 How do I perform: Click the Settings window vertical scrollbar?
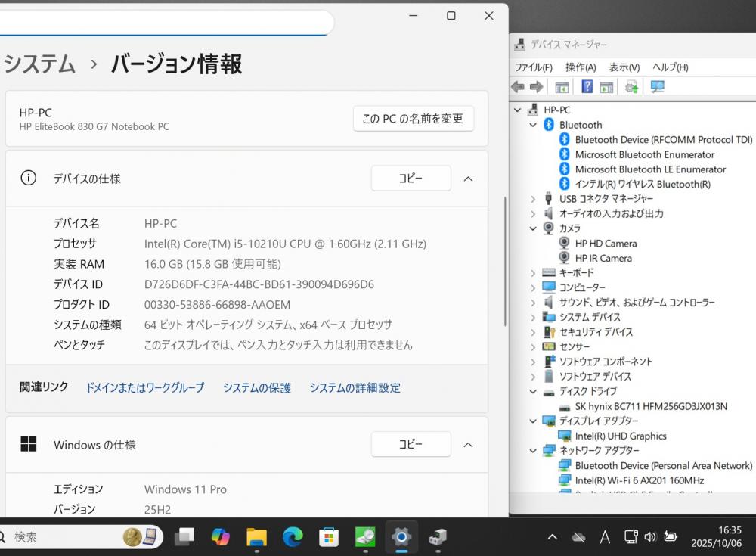(505, 261)
